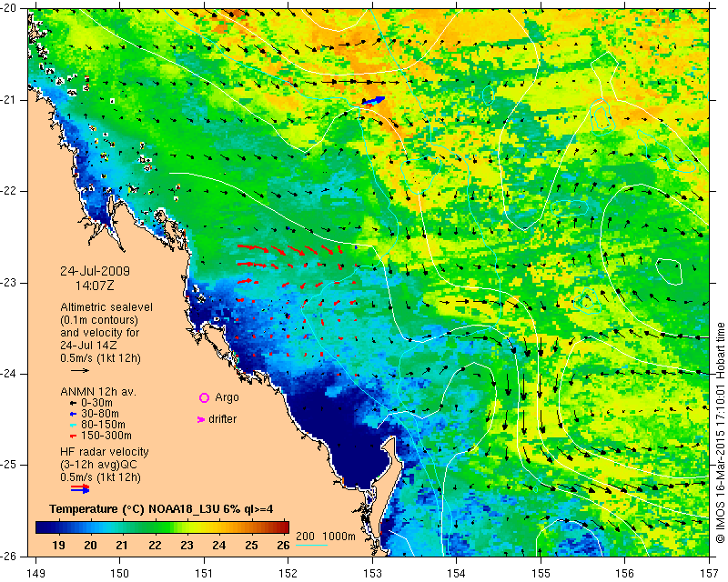Click latitude axis label -24

click(x=9, y=374)
